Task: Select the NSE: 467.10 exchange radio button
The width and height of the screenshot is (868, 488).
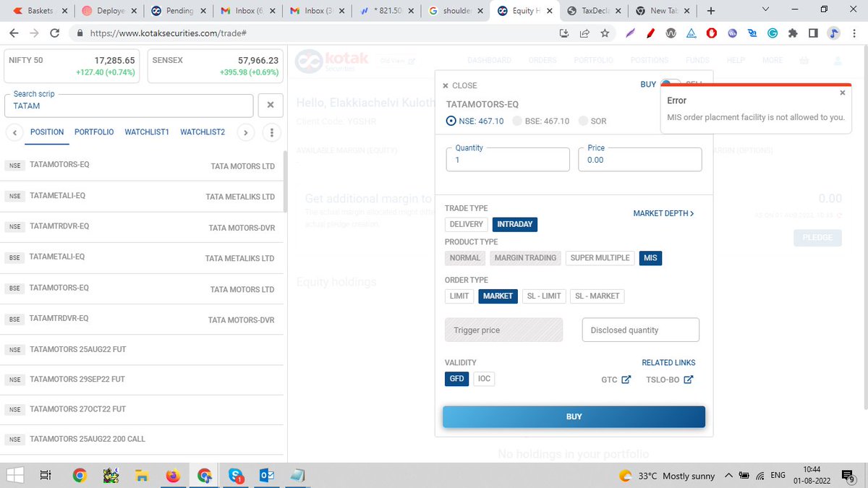Action: click(451, 121)
